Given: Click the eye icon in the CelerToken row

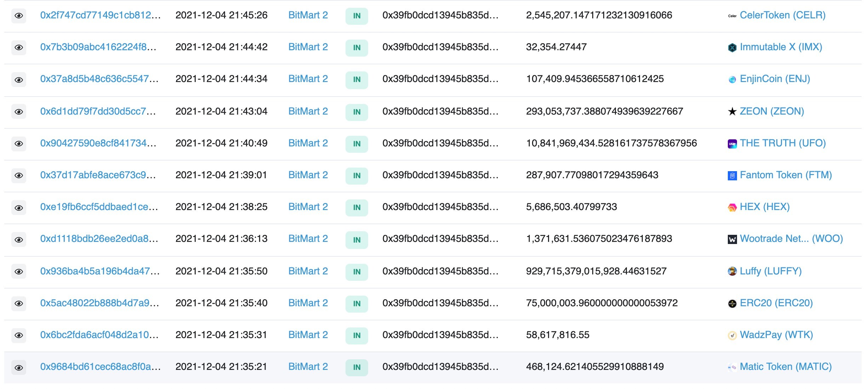Looking at the screenshot, I should pos(19,16).
